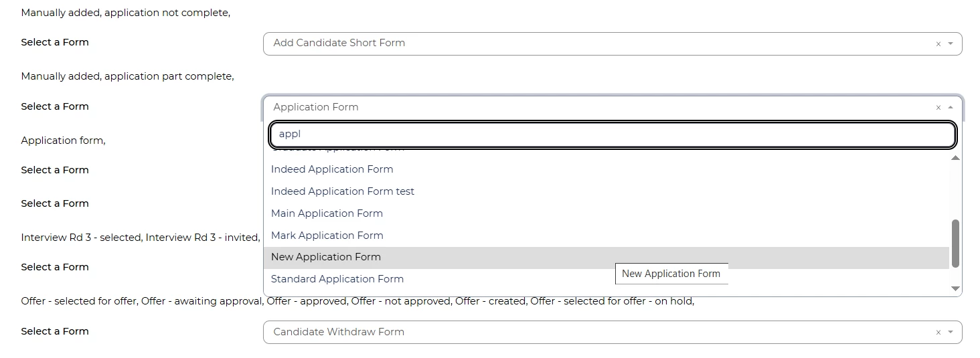Choose Indeed Application Form option
Screen dimensions: 980x358
[332, 169]
